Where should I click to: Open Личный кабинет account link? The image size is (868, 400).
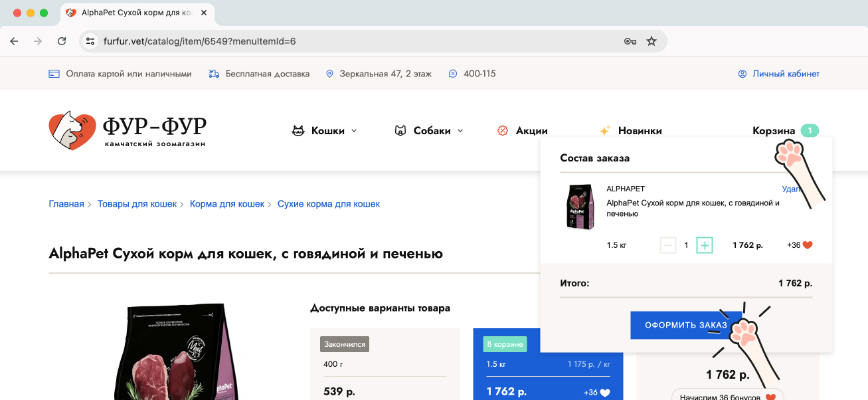[x=785, y=74]
